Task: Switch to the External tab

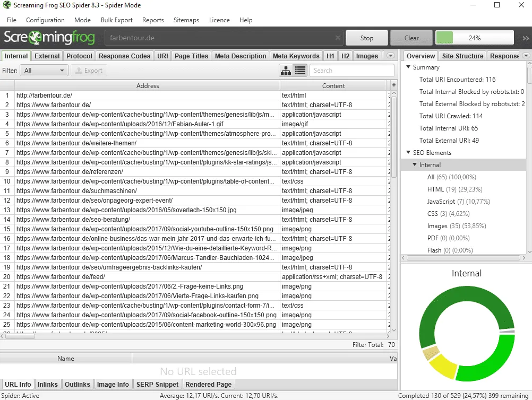Action: pos(47,56)
